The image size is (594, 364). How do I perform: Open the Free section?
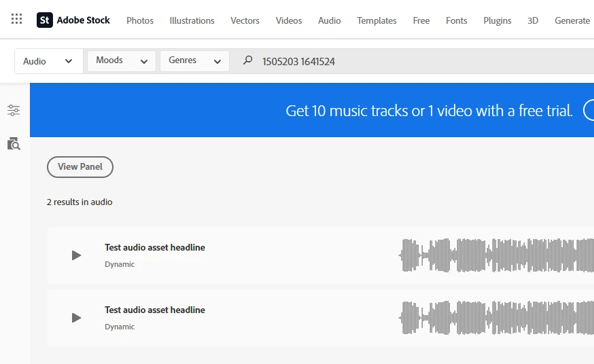pos(421,20)
